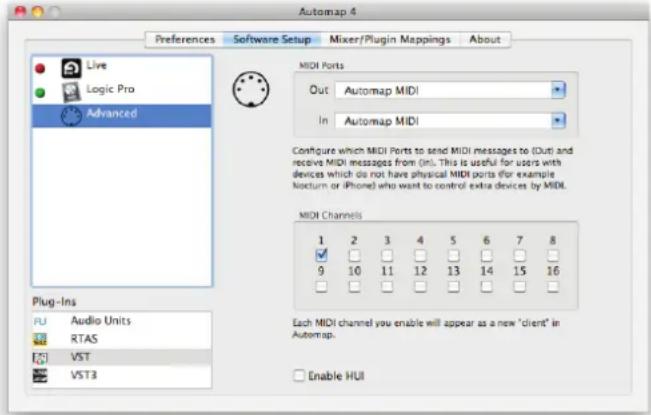Screen dimensions: 651x415
Task: Switch to the Preferences tab
Action: click(185, 39)
